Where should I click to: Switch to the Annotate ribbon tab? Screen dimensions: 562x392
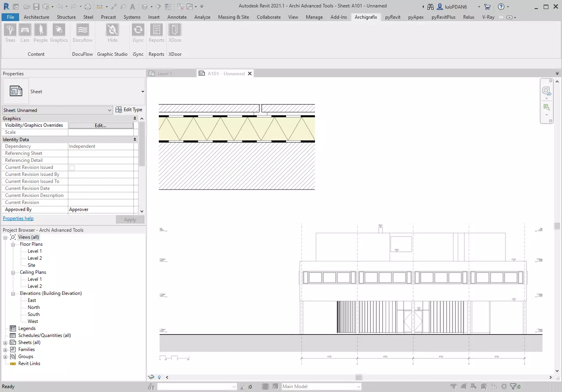[x=177, y=17]
